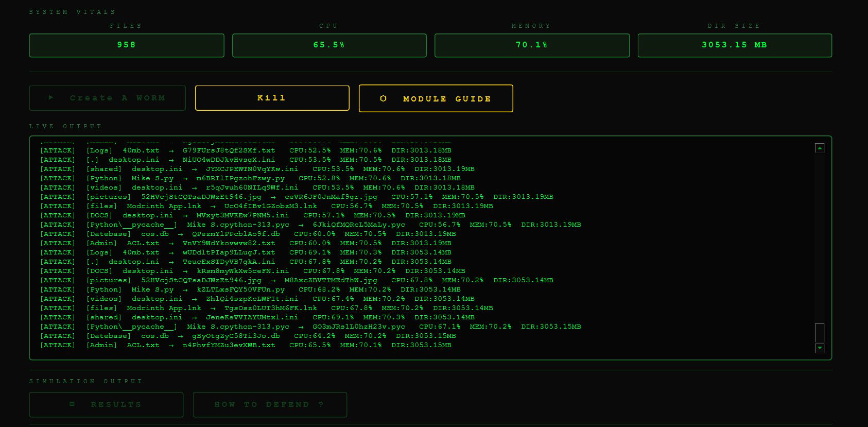Viewport: 868px width, 427px height.
Task: Click the scroll up arrow in Live Output
Action: pos(820,148)
